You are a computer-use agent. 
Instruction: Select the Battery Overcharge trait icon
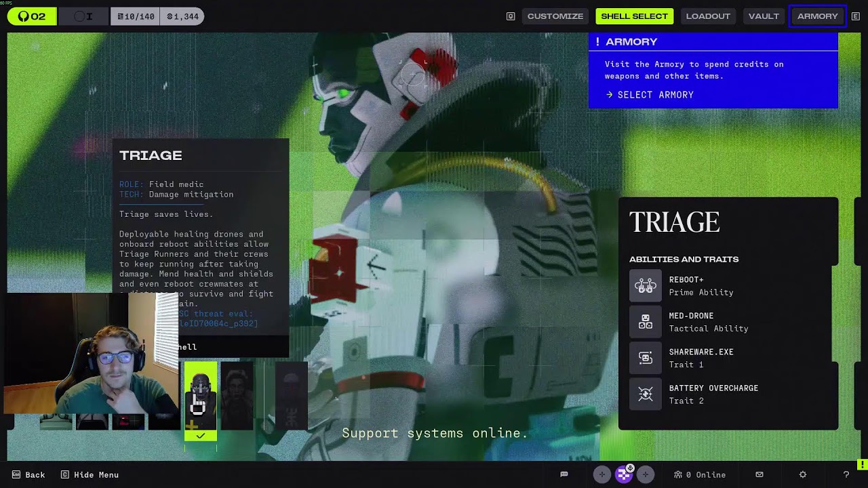(645, 394)
